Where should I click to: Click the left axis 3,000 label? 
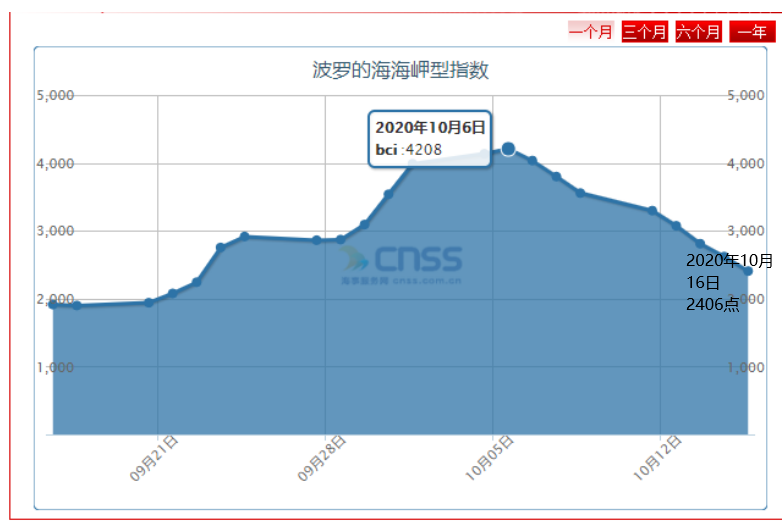tap(56, 232)
